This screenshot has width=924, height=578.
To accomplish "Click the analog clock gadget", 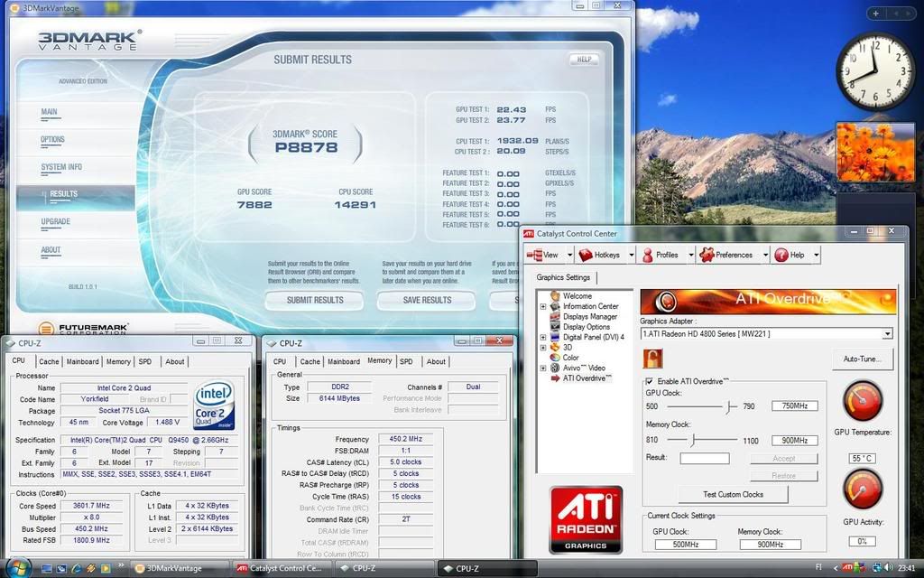I will pyautogui.click(x=874, y=71).
